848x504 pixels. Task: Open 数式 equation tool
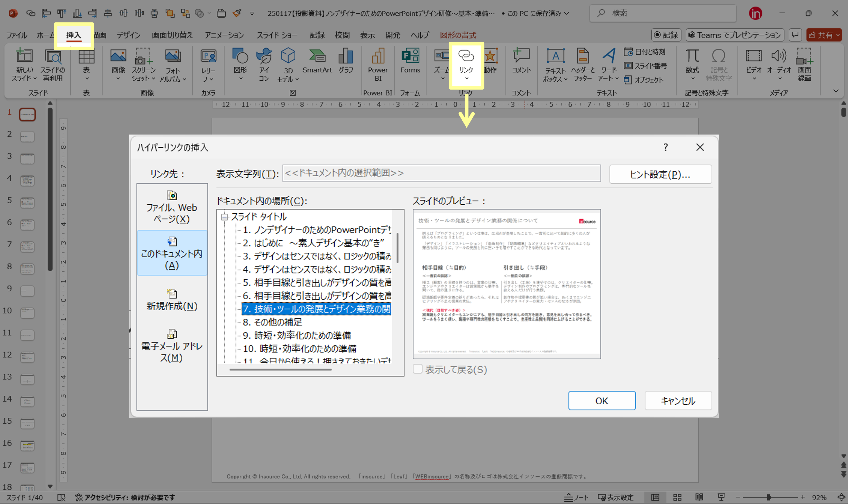click(692, 65)
